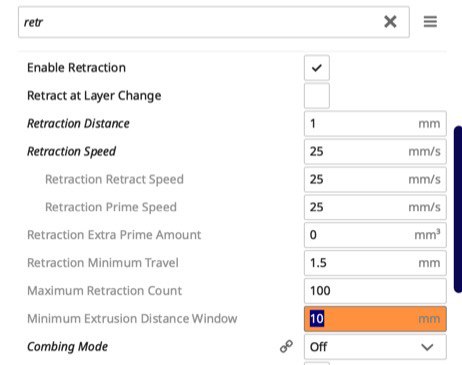Select the Retraction Distance value field
This screenshot has height=365, width=462.
tap(375, 124)
